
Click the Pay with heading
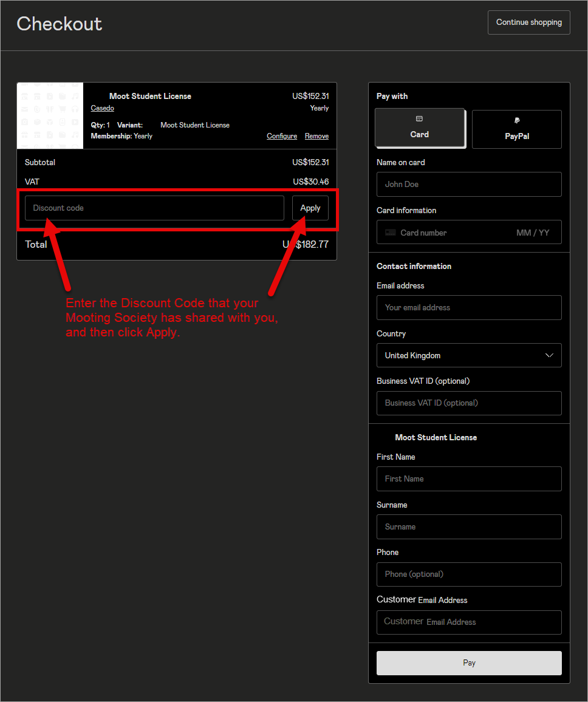click(x=392, y=97)
